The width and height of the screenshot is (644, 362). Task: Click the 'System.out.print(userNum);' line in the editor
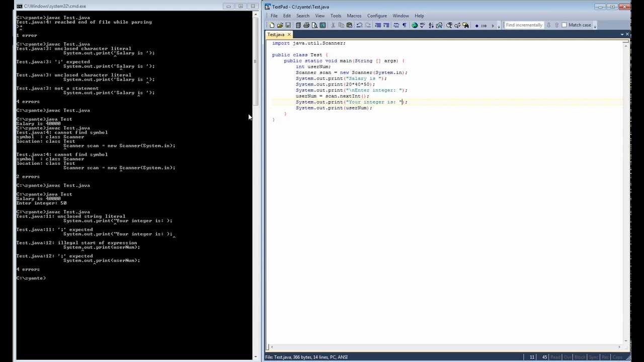334,108
